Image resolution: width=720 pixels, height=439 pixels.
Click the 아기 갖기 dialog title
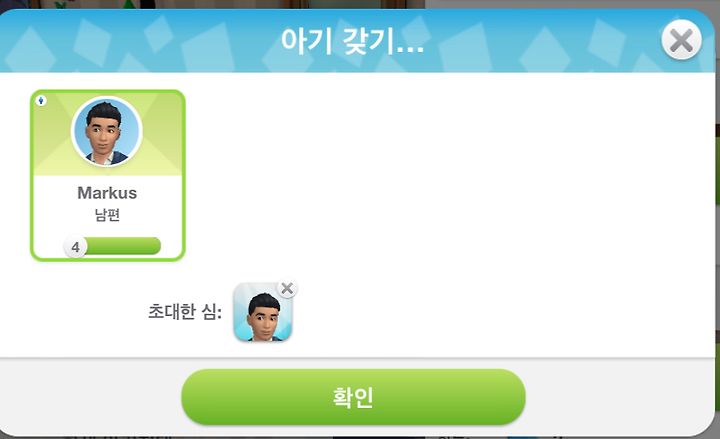pyautogui.click(x=352, y=41)
